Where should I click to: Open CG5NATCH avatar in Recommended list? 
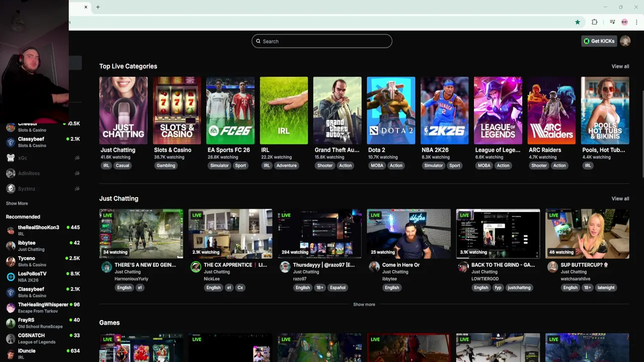pyautogui.click(x=11, y=338)
